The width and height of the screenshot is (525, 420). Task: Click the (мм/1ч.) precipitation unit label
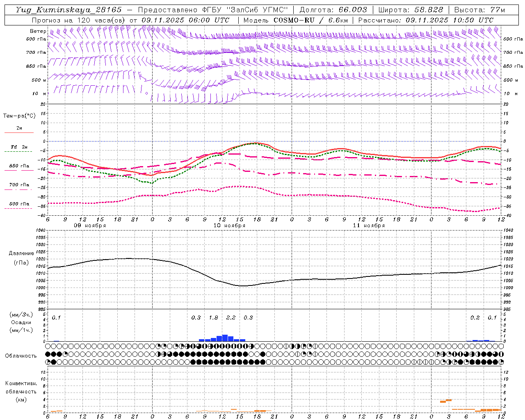(21, 330)
